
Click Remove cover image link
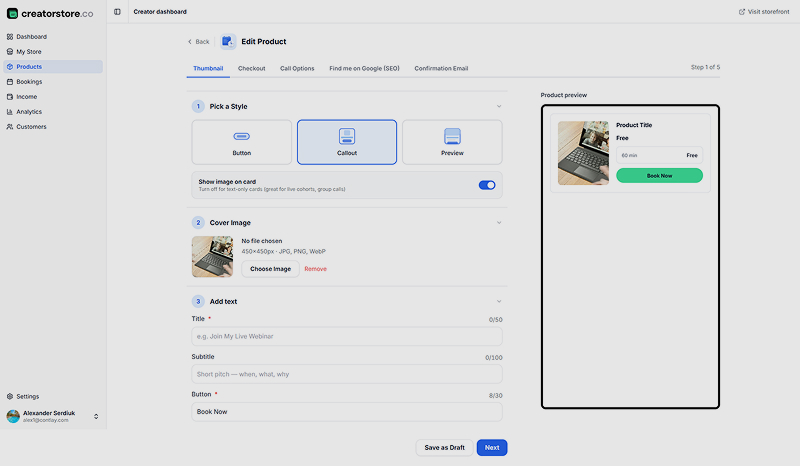point(315,269)
